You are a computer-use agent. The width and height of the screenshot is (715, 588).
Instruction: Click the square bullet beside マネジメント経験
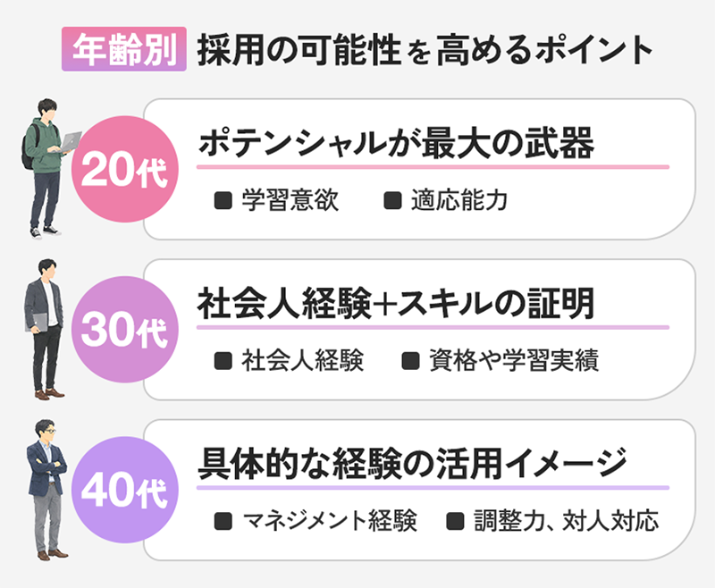click(x=223, y=522)
